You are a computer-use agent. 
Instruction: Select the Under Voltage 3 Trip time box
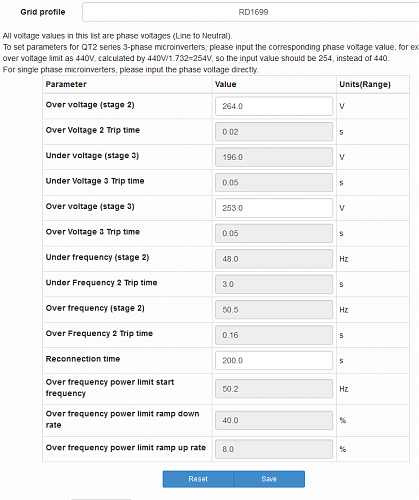coord(274,182)
